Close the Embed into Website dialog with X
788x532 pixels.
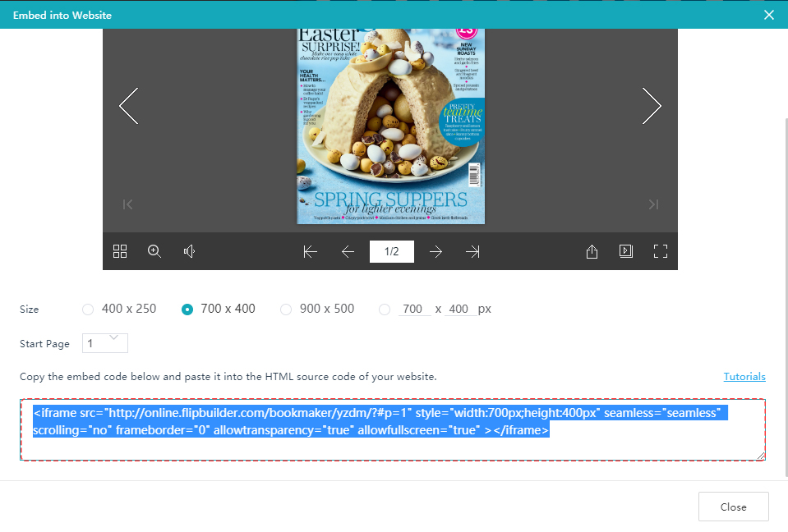click(769, 15)
